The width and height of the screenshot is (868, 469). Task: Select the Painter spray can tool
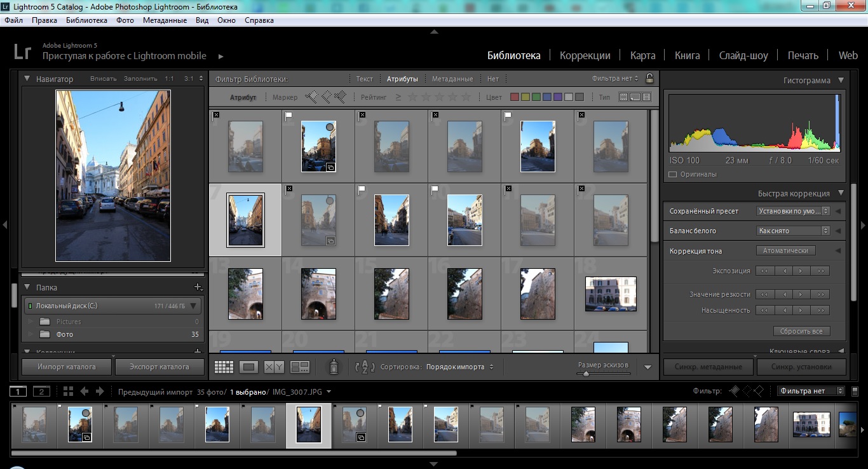tap(333, 367)
